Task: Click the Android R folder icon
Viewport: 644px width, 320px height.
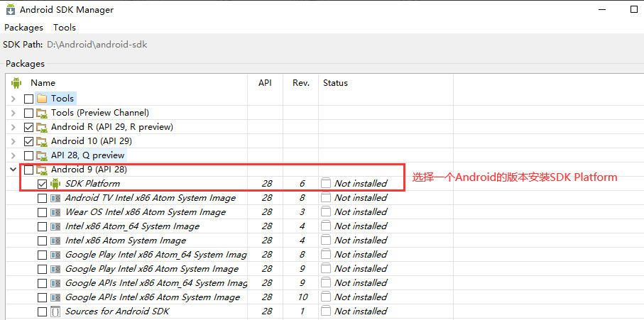Action: pyautogui.click(x=41, y=127)
